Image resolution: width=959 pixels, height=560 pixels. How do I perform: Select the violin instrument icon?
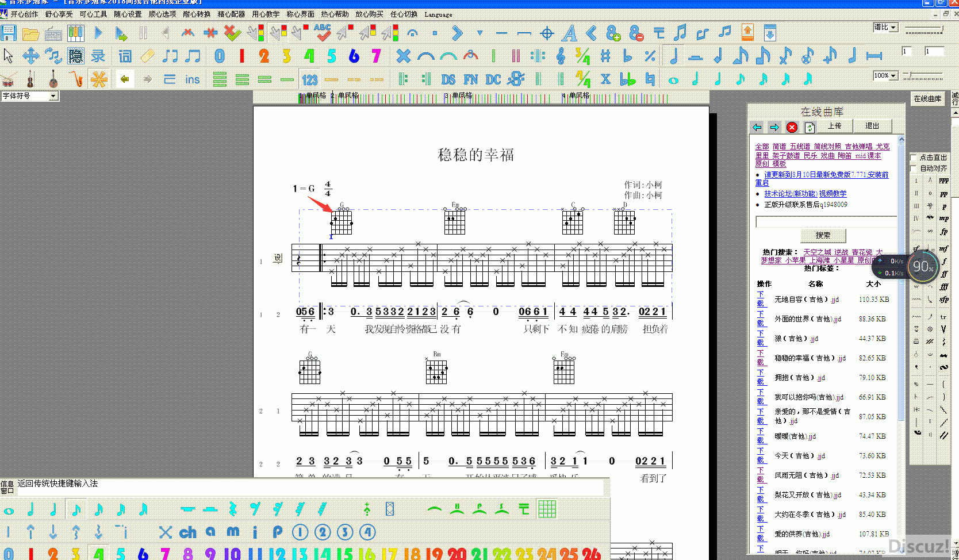point(30,79)
